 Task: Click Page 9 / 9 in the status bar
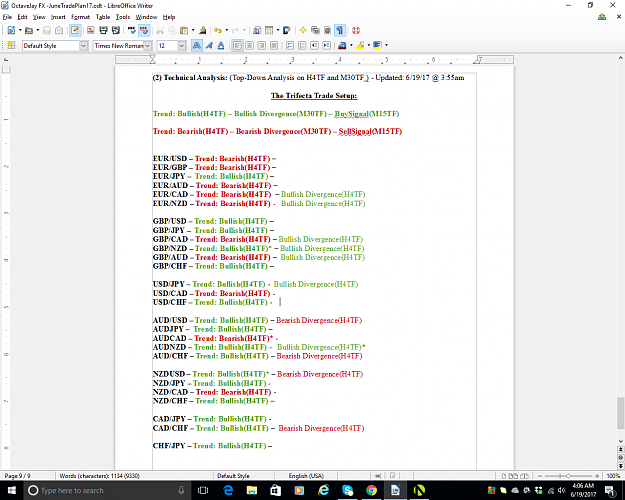click(18, 476)
